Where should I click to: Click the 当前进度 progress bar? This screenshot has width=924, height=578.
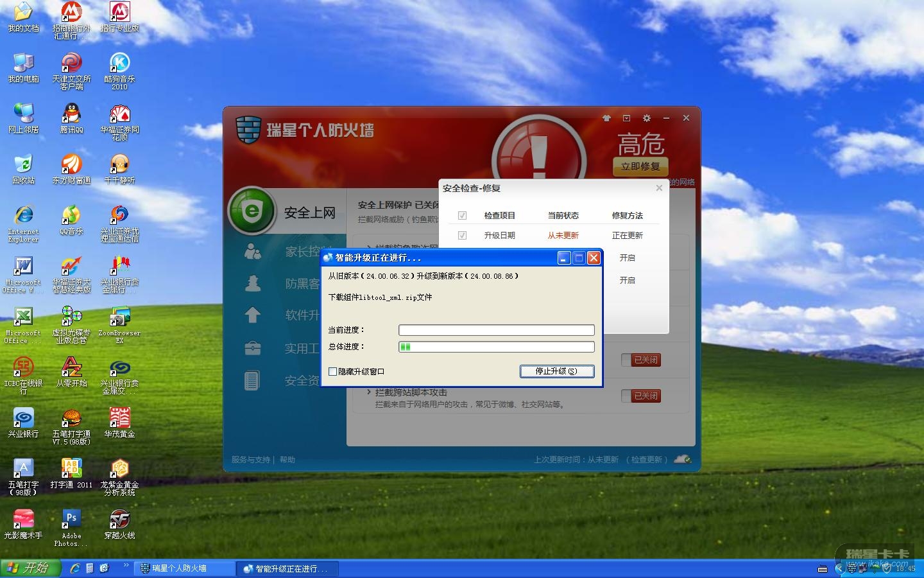pyautogui.click(x=497, y=330)
